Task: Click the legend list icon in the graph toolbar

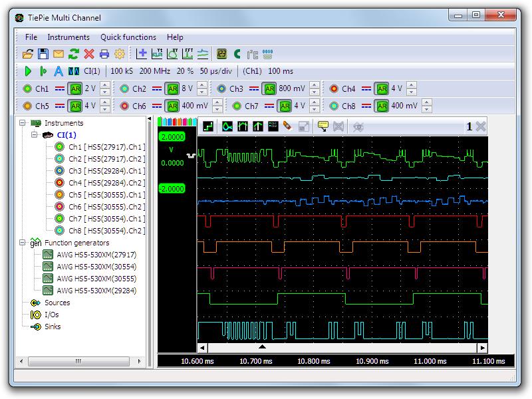Action: (x=273, y=126)
